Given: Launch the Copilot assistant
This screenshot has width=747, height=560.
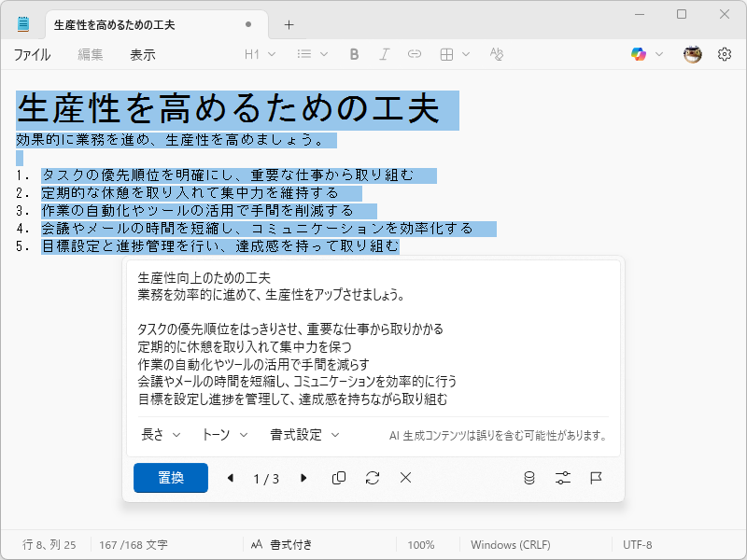Looking at the screenshot, I should [641, 54].
